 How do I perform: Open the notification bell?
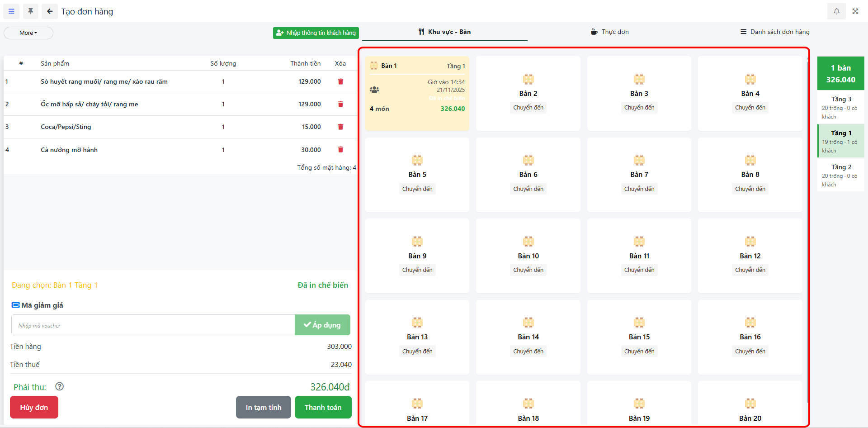click(x=836, y=11)
